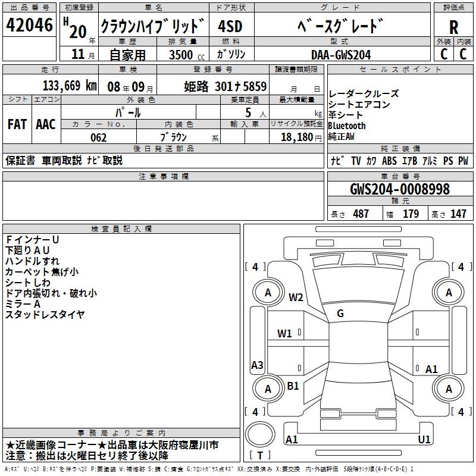Select the grade ベースグレード
476x476 pixels.
340,26
